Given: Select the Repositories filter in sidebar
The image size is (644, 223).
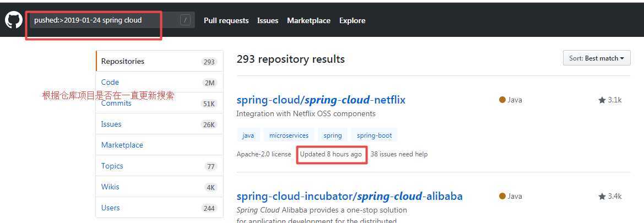Looking at the screenshot, I should 160,61.
